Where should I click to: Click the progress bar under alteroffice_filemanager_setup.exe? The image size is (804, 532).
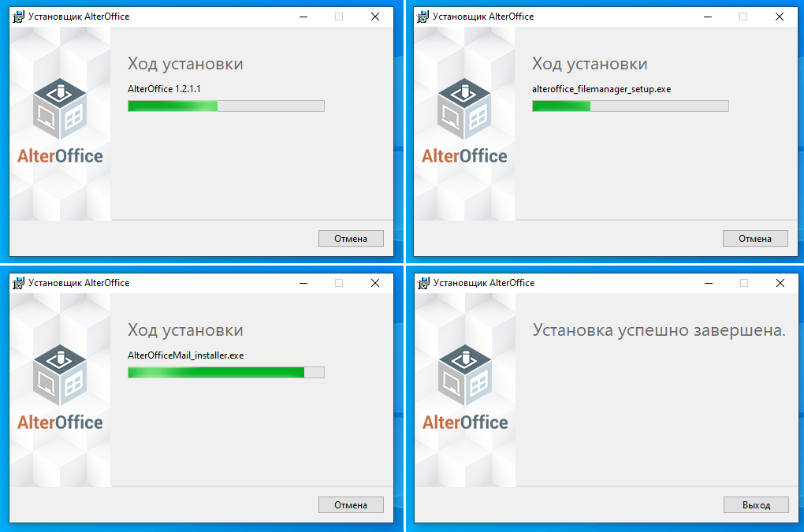(x=630, y=106)
